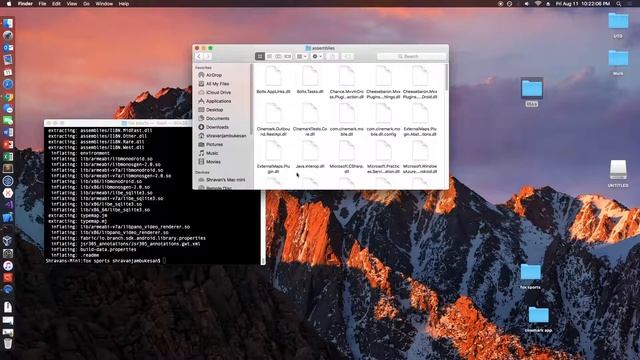Image resolution: width=640 pixels, height=360 pixels.
Task: Open the View menu
Action: (72, 4)
